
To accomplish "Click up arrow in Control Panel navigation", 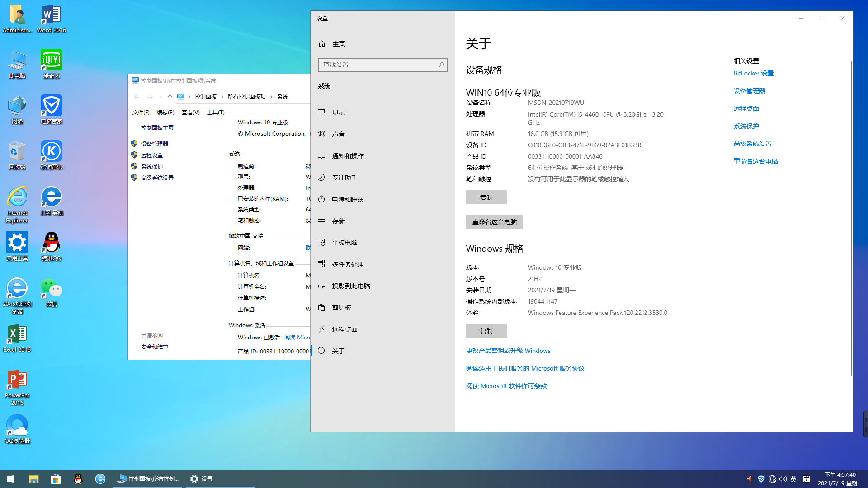I will [170, 97].
